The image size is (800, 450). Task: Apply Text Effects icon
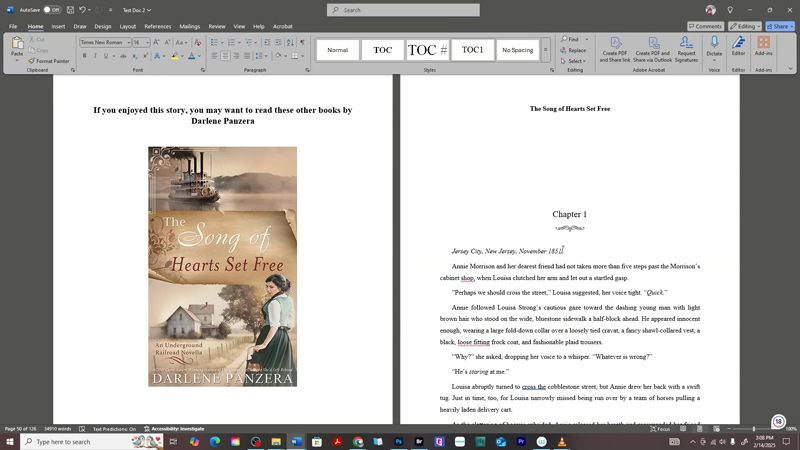click(x=157, y=56)
